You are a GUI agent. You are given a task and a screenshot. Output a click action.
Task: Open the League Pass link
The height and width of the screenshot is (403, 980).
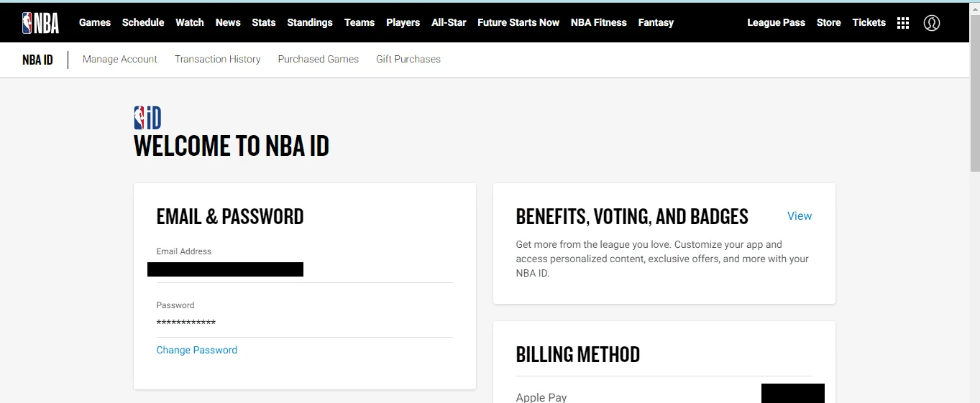click(776, 22)
